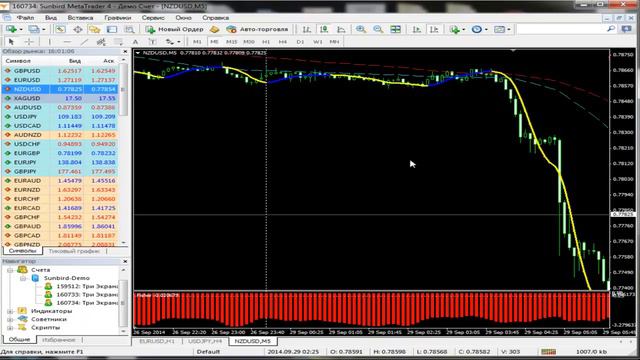Switch timeframe to D1
The image size is (640, 360).
(300, 42)
